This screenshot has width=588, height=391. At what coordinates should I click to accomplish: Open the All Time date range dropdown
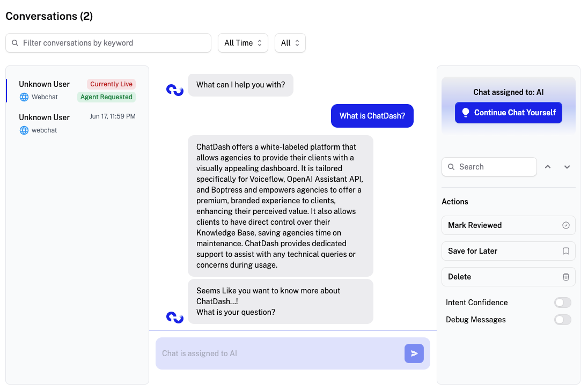[x=243, y=43]
